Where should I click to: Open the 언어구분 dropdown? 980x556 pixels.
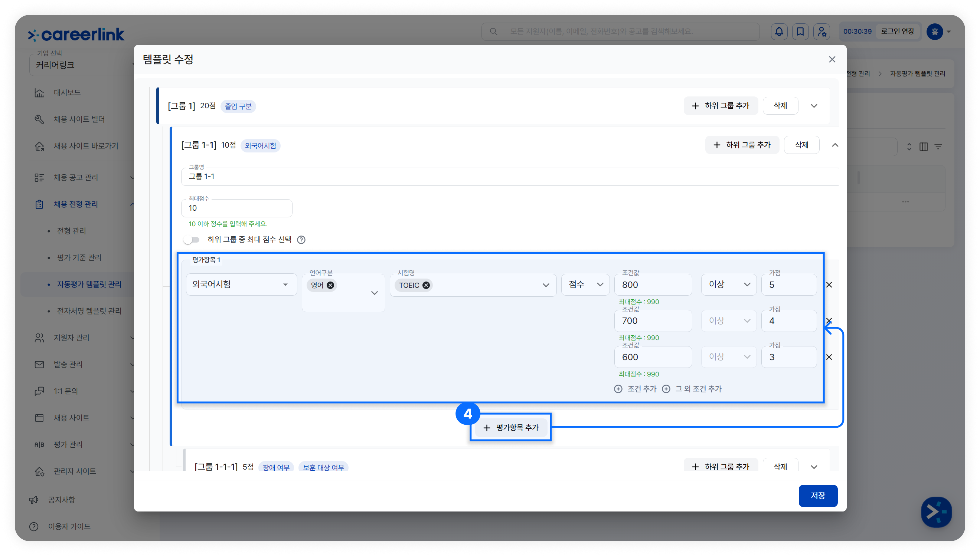(343, 293)
